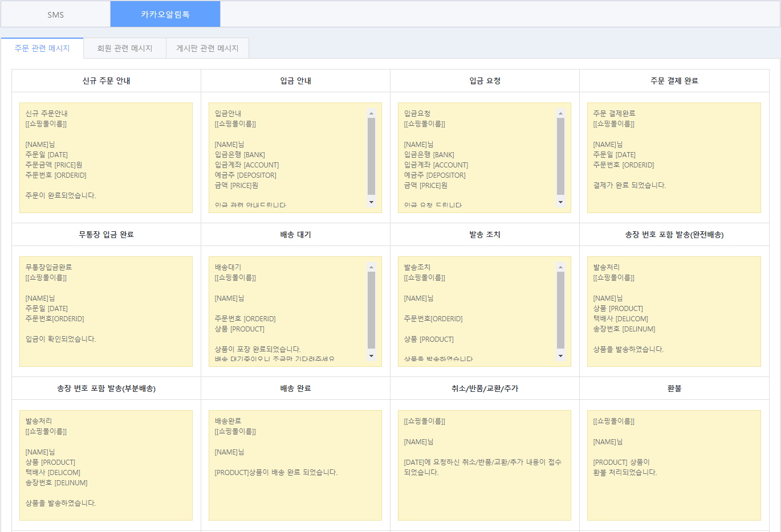Click inside the 무통장 입금 완료 message box

click(x=106, y=312)
